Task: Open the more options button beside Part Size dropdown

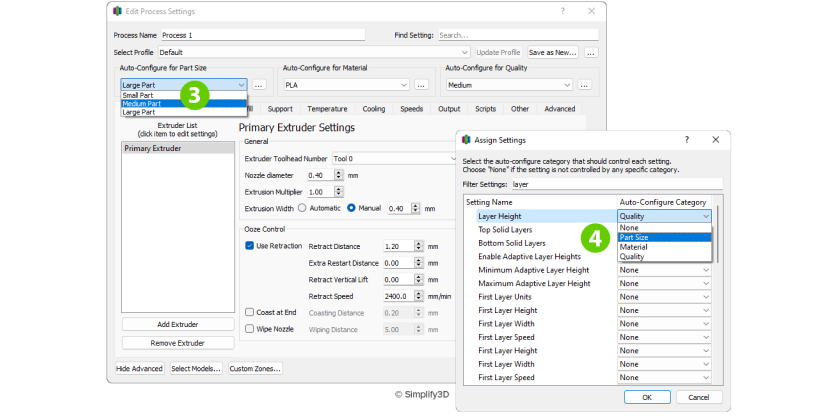Action: click(x=258, y=85)
